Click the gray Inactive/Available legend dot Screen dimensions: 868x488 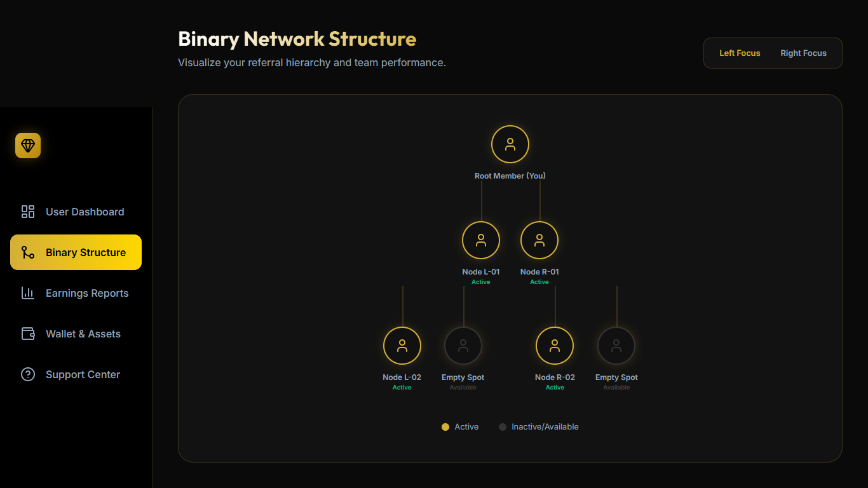pos(503,427)
